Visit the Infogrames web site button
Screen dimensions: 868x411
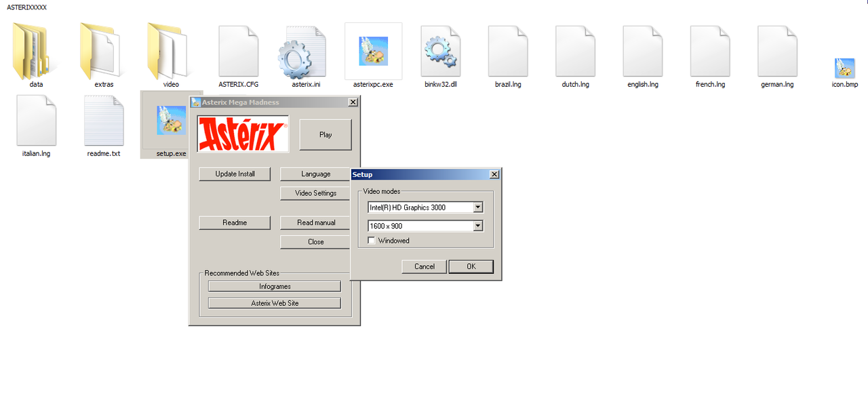click(275, 286)
